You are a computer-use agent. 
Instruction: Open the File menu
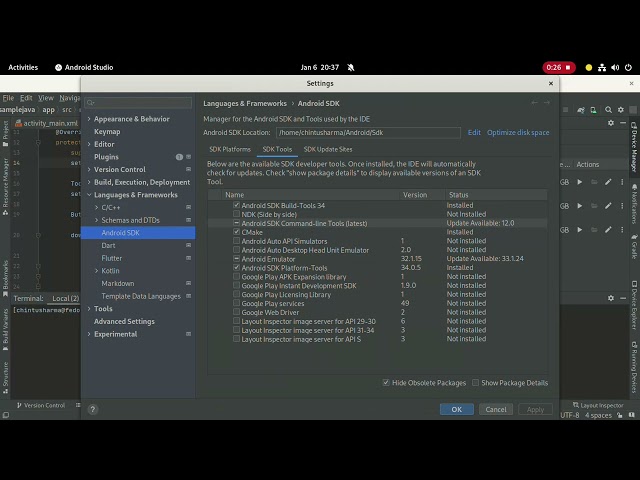click(8, 98)
